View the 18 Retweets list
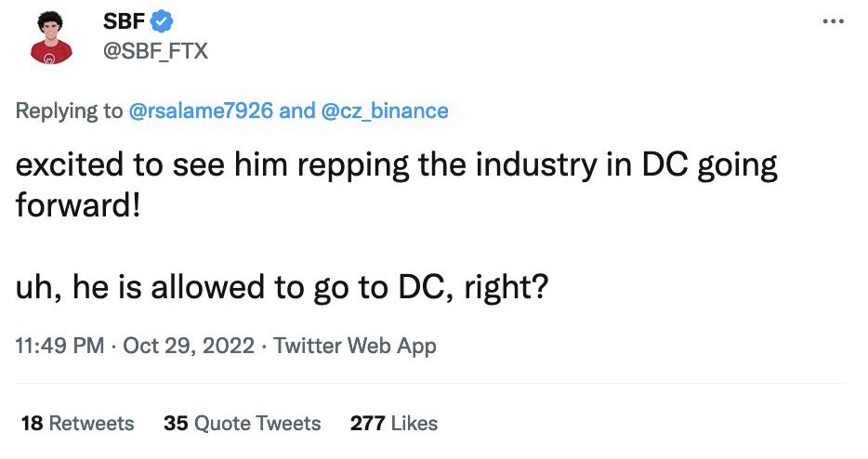 point(76,423)
